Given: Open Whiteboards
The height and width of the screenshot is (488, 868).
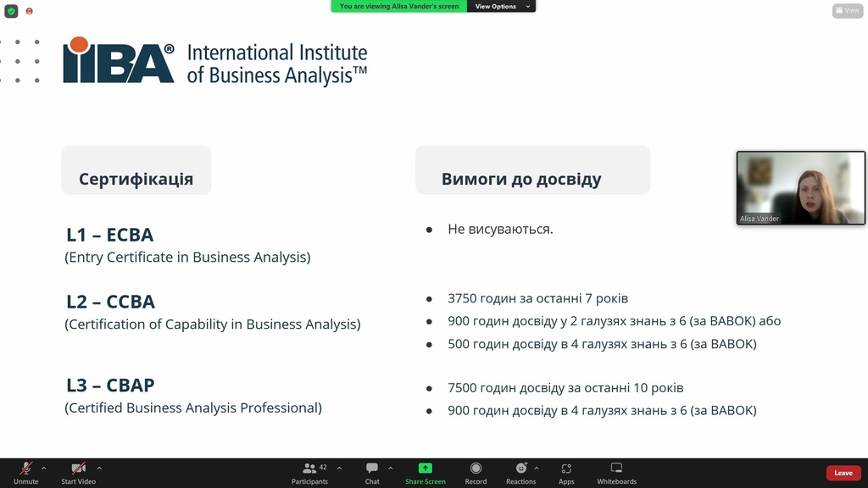Looking at the screenshot, I should (616, 473).
